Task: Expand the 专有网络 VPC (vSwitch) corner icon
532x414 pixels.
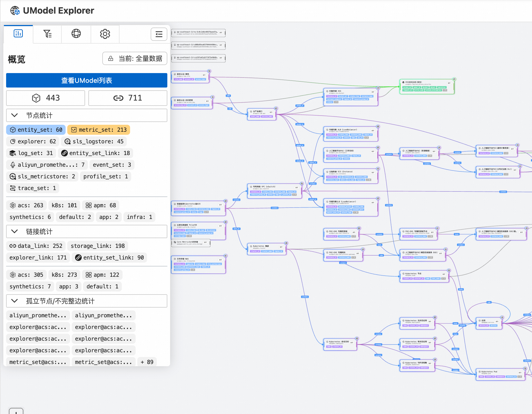Action: point(302,184)
